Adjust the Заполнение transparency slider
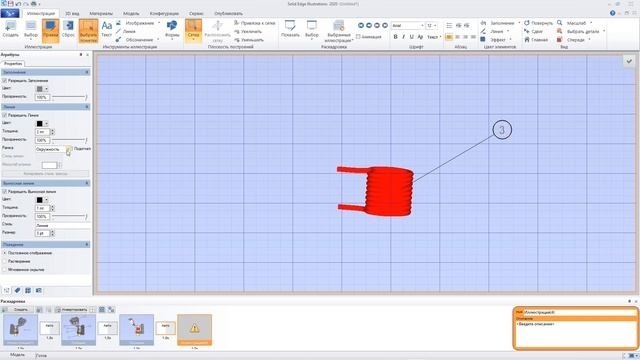 (x=69, y=97)
